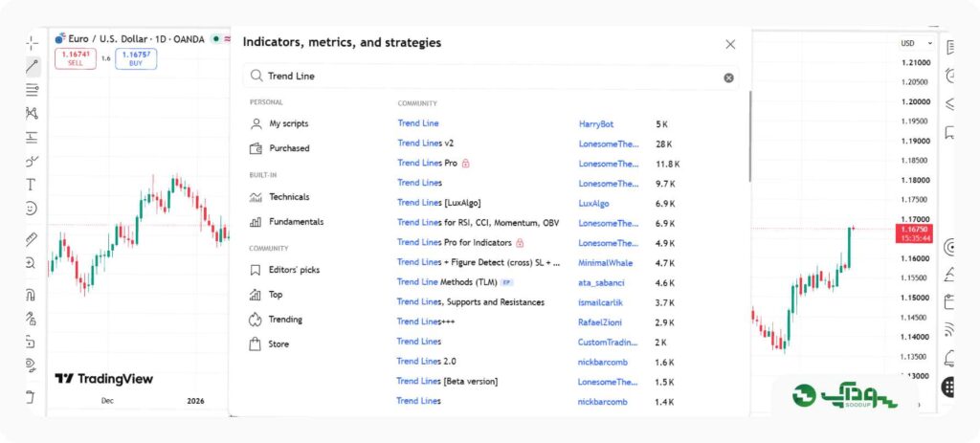Select the Text annotation tool

pyautogui.click(x=31, y=185)
